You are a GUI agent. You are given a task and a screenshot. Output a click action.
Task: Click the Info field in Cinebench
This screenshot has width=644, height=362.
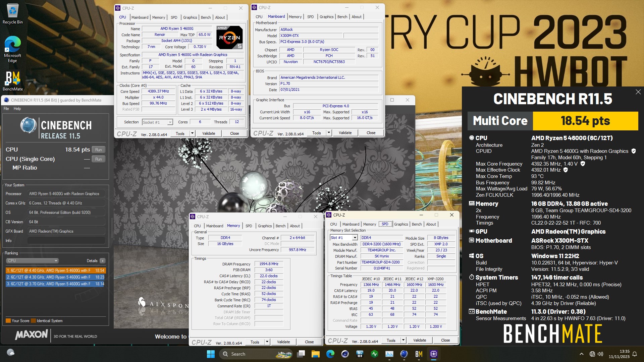[x=66, y=241]
